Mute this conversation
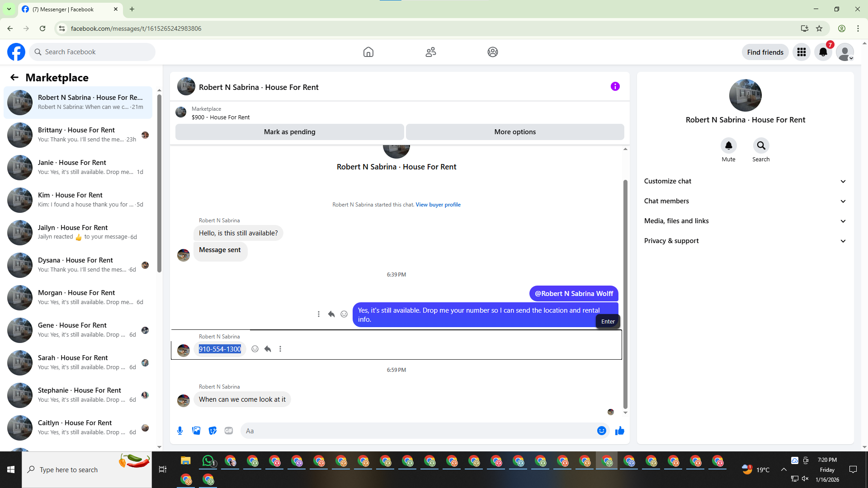 (x=728, y=145)
